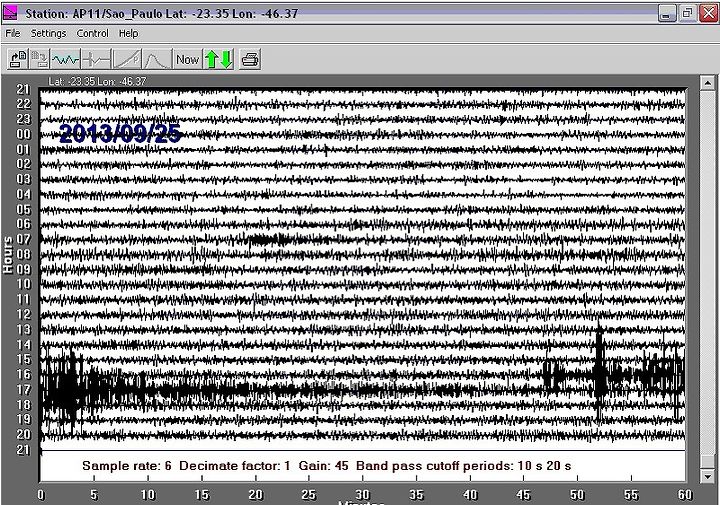The image size is (720, 505).
Task: Select the waveform helicorder view icon
Action: point(65,59)
